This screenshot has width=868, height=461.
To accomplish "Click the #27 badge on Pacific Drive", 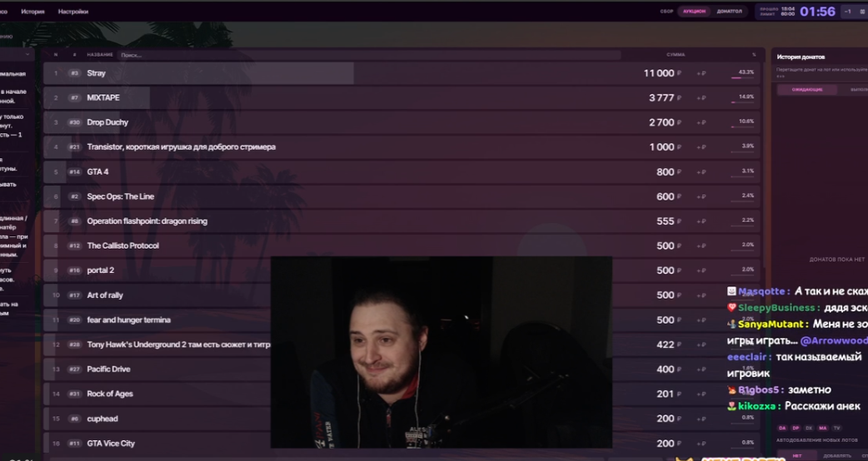I will (x=74, y=369).
